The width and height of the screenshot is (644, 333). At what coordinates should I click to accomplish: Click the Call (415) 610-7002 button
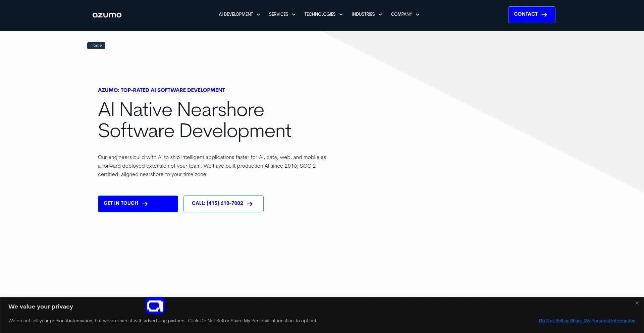tap(223, 204)
